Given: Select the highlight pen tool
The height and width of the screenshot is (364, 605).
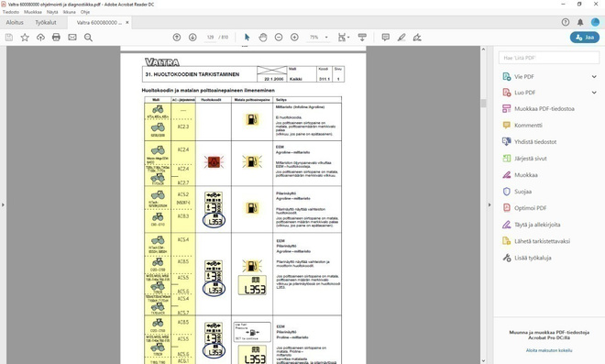Looking at the screenshot, I should pyautogui.click(x=401, y=38).
